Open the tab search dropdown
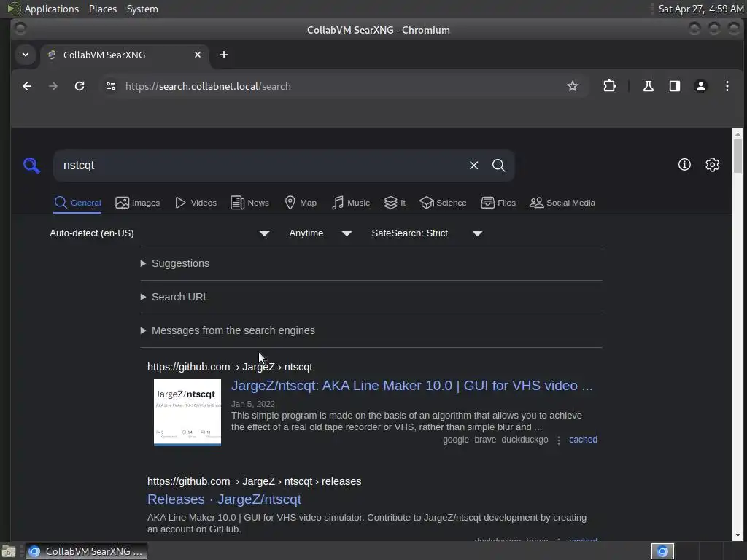Viewport: 747px width, 560px height. click(x=26, y=55)
